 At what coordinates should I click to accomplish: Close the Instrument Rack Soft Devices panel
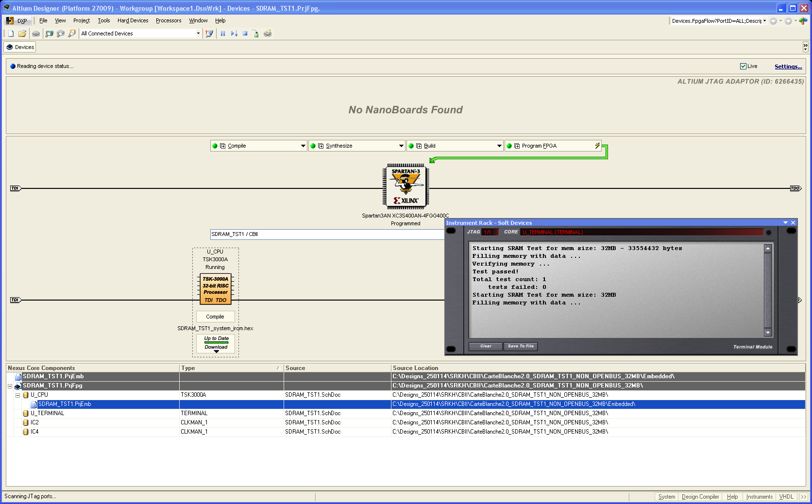[793, 223]
